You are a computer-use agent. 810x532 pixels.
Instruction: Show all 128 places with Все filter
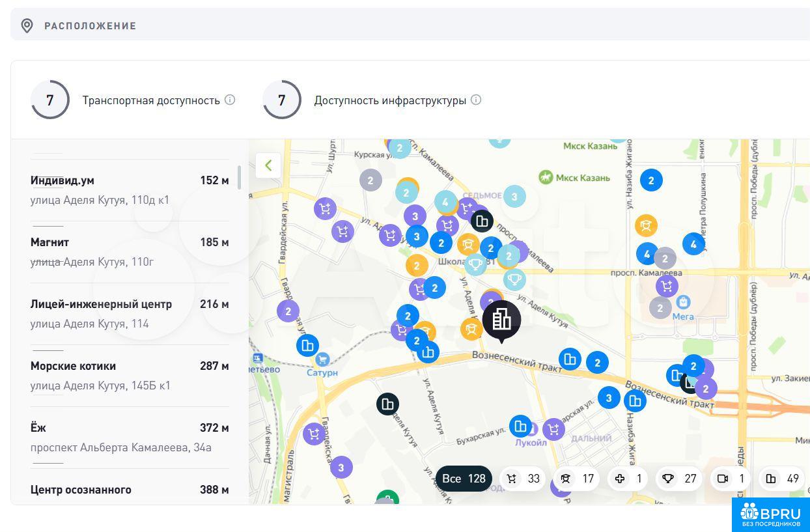point(464,479)
